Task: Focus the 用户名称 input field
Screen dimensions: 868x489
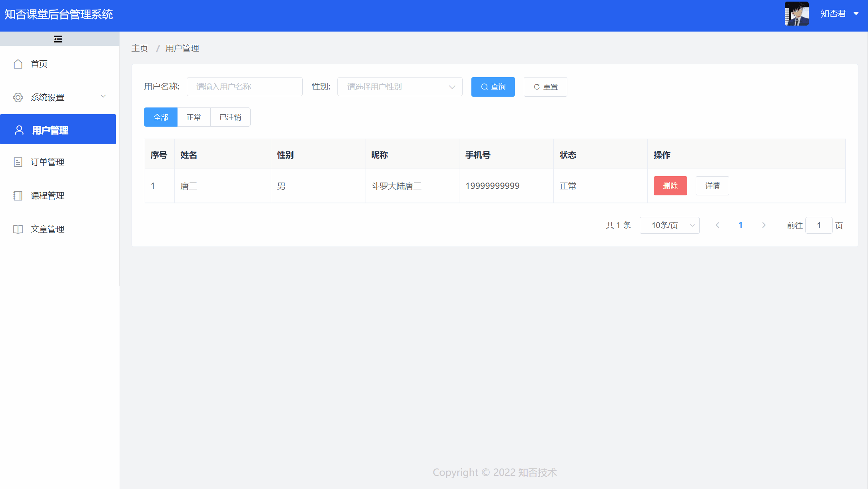Action: [x=244, y=87]
